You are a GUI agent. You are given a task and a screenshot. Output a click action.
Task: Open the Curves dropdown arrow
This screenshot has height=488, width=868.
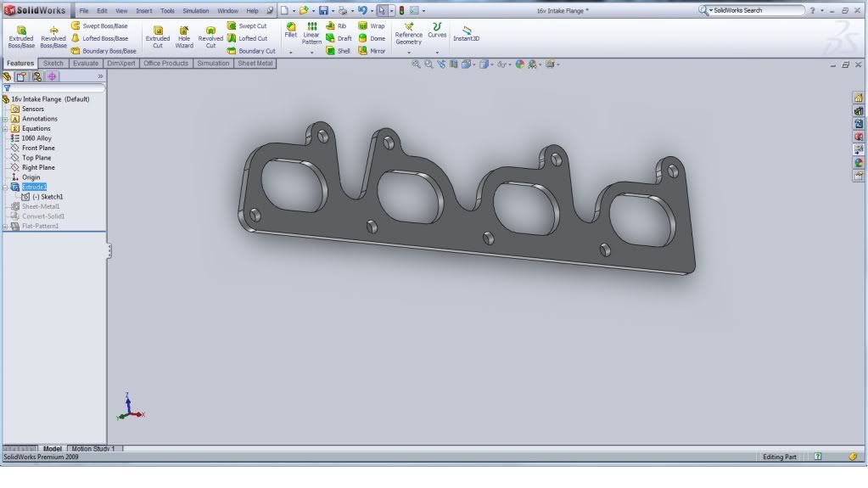[437, 53]
